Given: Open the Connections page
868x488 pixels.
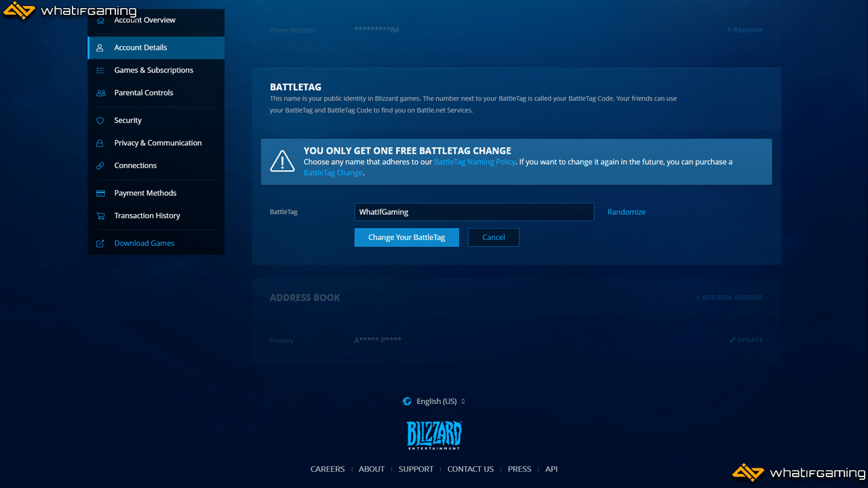Looking at the screenshot, I should [156, 165].
